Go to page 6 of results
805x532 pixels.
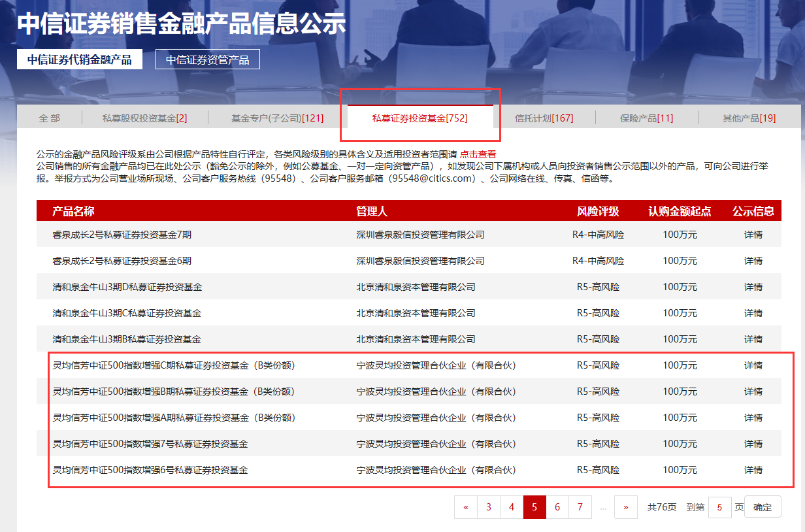pyautogui.click(x=557, y=507)
